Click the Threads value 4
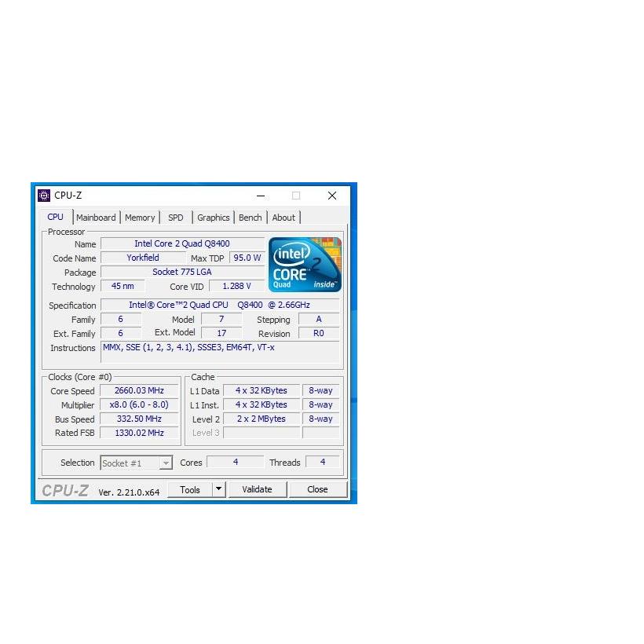Viewport: 644px width, 644px height. [x=323, y=462]
